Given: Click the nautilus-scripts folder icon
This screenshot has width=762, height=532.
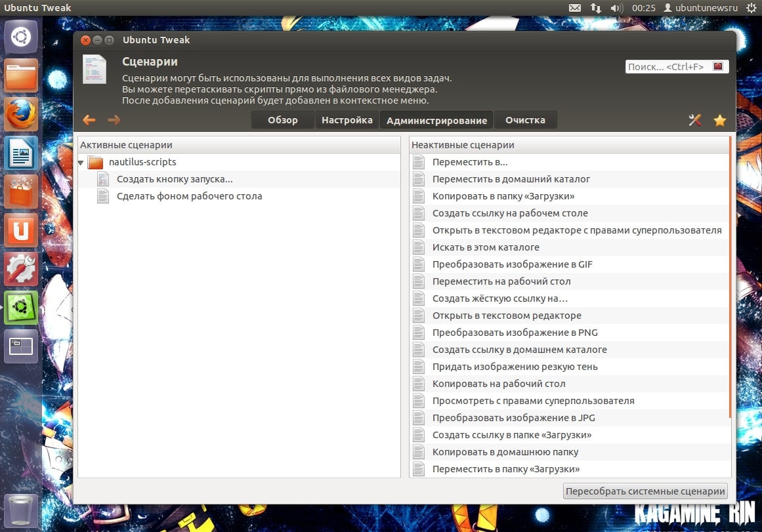Looking at the screenshot, I should click(95, 162).
